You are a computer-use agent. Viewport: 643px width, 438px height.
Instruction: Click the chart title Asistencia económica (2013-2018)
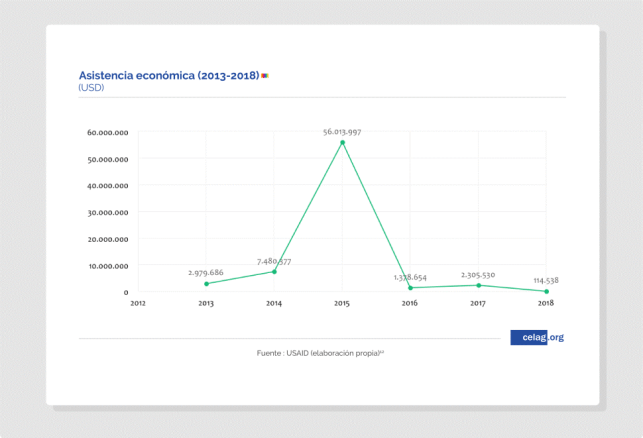pos(168,75)
